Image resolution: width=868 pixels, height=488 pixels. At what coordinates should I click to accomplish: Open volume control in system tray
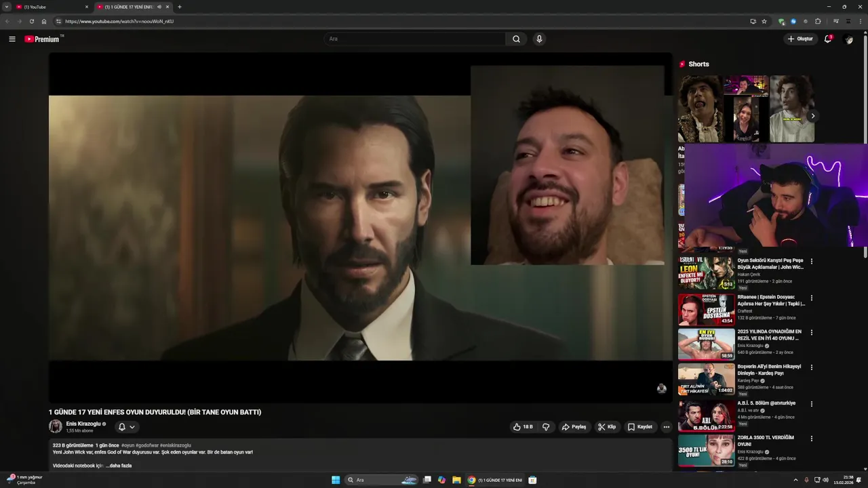(825, 480)
